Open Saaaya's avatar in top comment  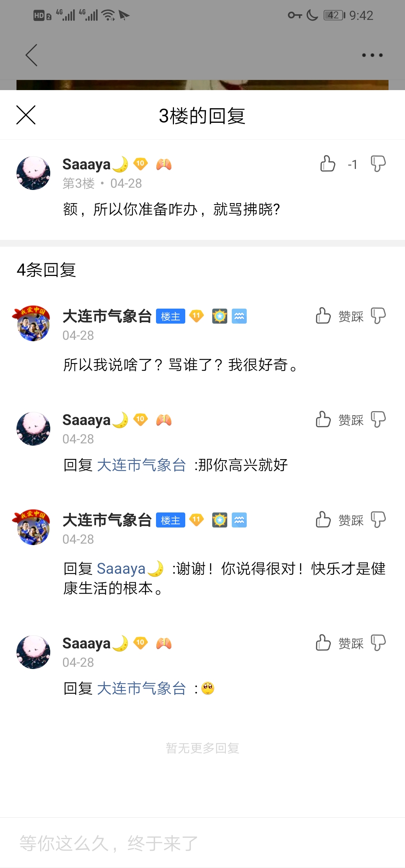tap(33, 173)
